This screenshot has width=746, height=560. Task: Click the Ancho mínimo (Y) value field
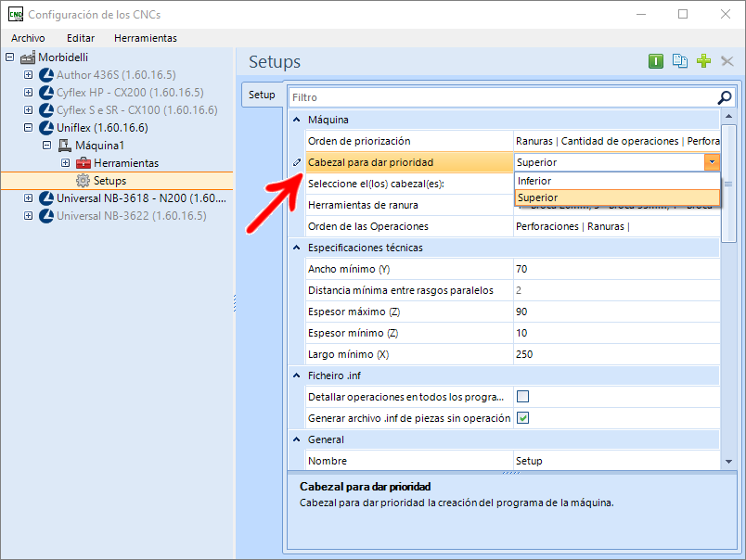click(616, 269)
